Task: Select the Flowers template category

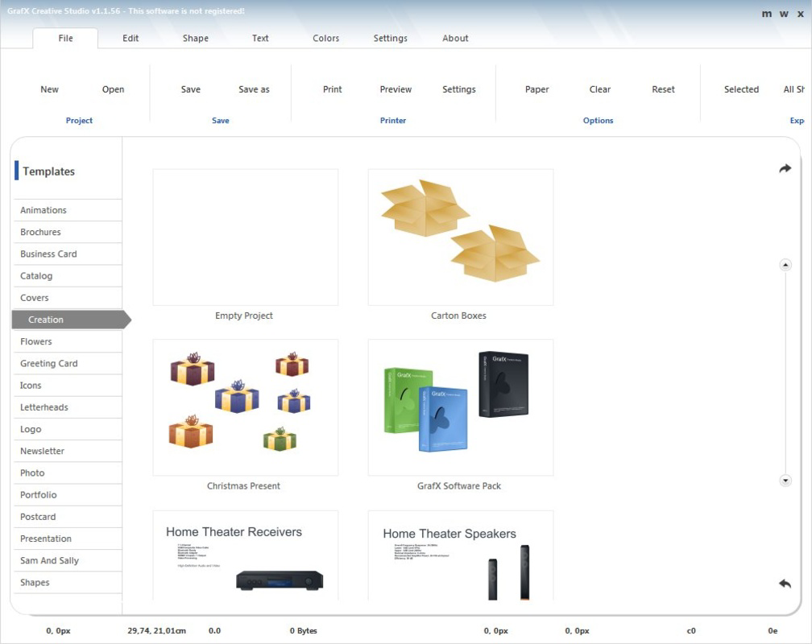Action: pos(68,341)
